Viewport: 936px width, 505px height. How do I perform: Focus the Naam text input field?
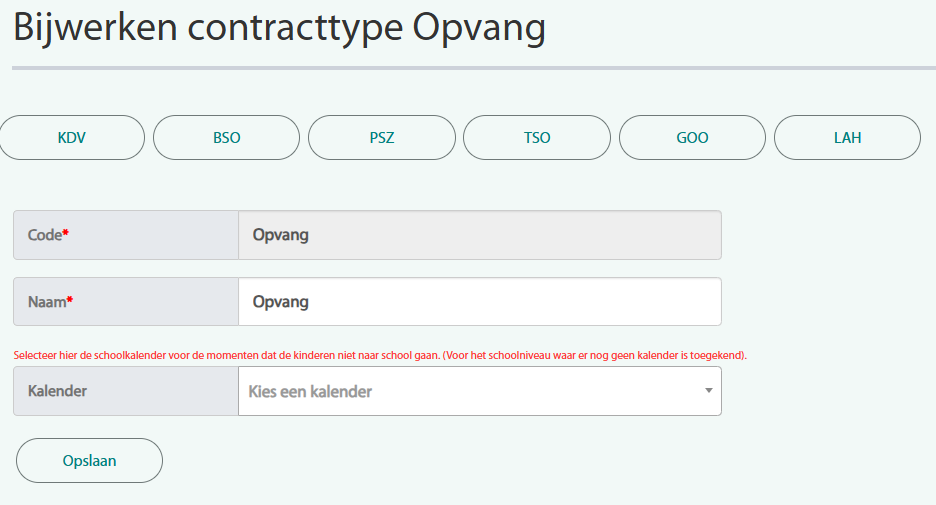[x=479, y=302]
